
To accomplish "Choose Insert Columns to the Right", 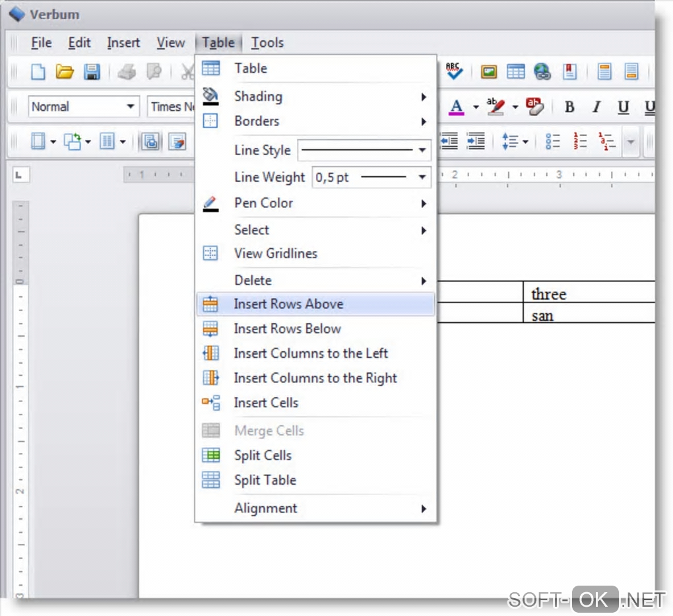I will (x=315, y=378).
